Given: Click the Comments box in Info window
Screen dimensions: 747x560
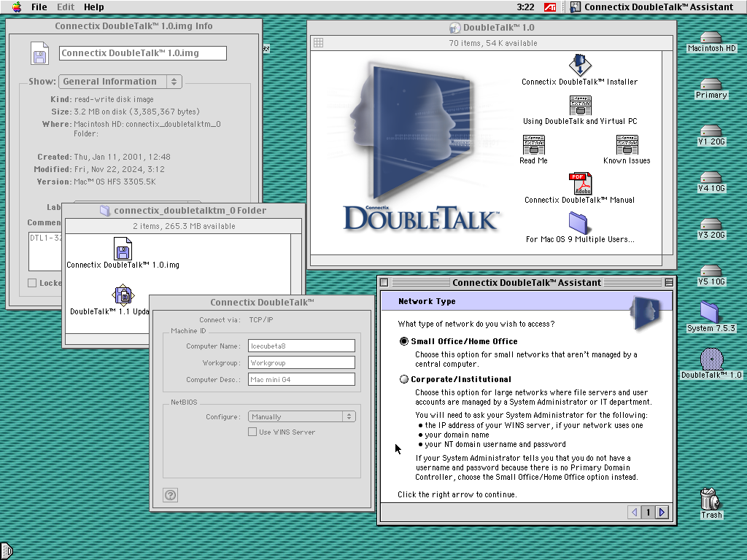Looking at the screenshot, I should pos(44,252).
